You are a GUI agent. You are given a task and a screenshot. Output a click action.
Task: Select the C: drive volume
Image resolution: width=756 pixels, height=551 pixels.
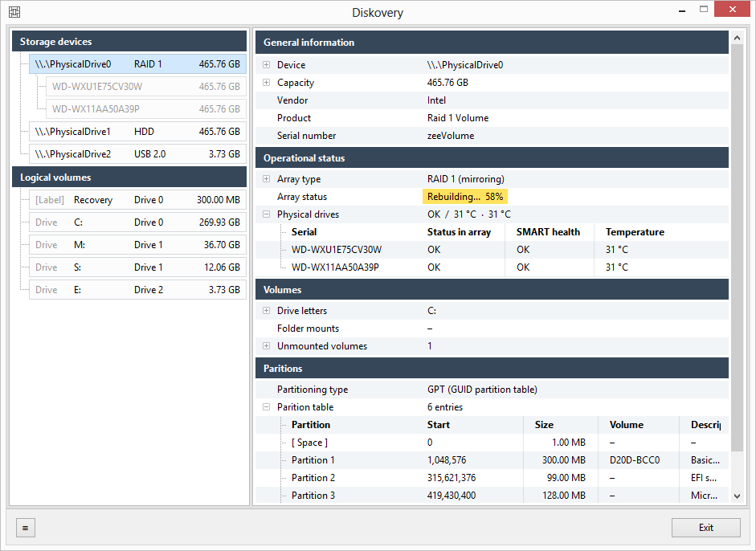[x=137, y=222]
